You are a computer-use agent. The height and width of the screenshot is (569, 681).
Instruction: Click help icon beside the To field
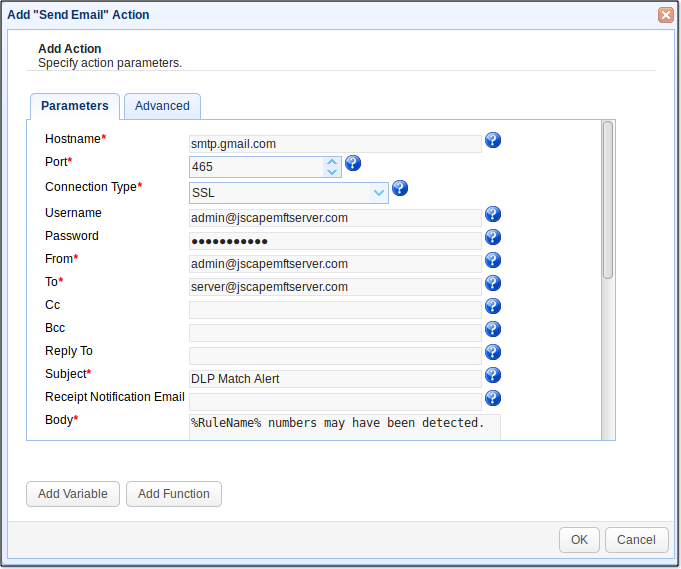pyautogui.click(x=492, y=284)
